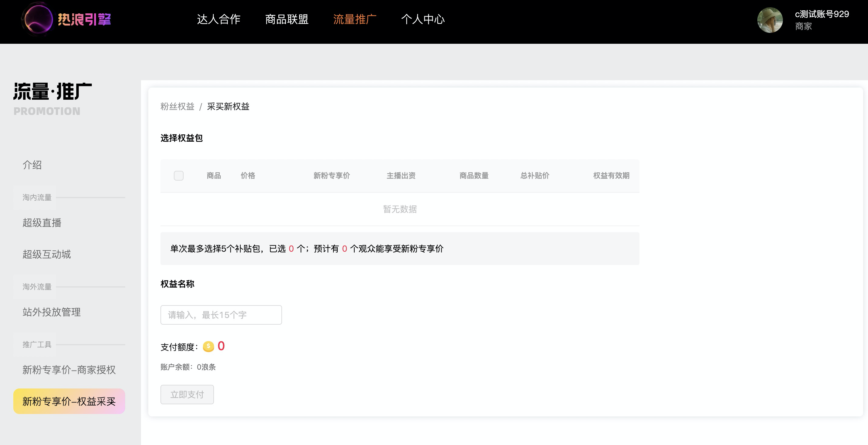
Task: Open 超级互动城 in the sidebar
Action: coord(46,254)
